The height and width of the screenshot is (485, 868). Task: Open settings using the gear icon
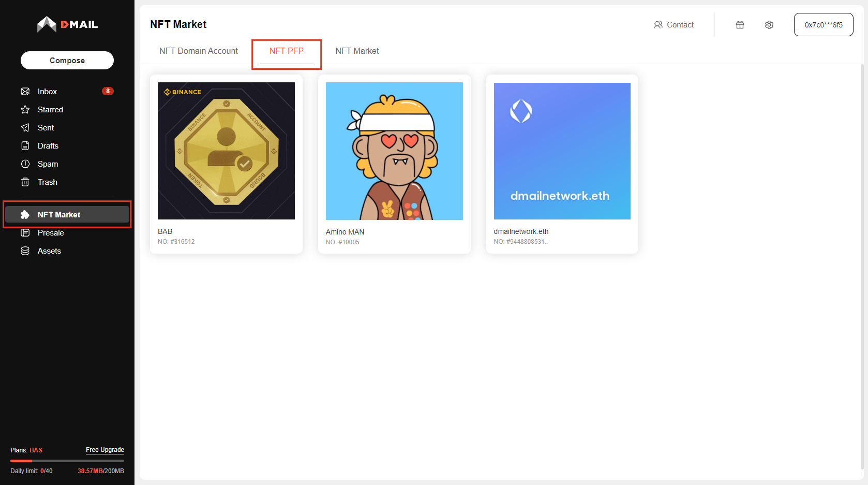coord(769,24)
